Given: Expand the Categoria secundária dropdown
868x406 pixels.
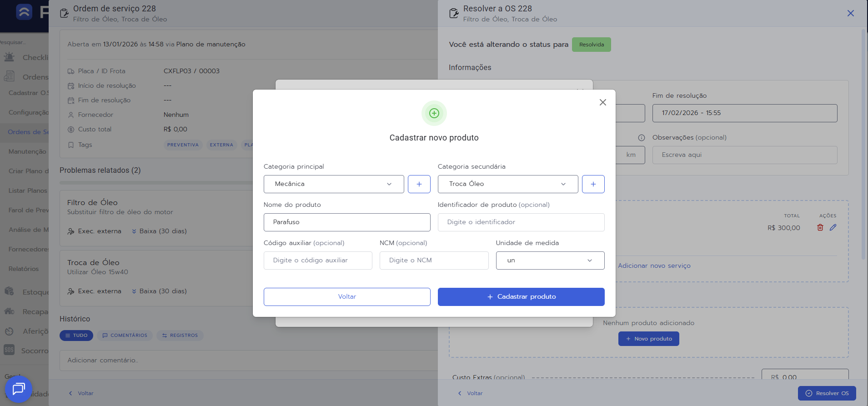Looking at the screenshot, I should [507, 184].
